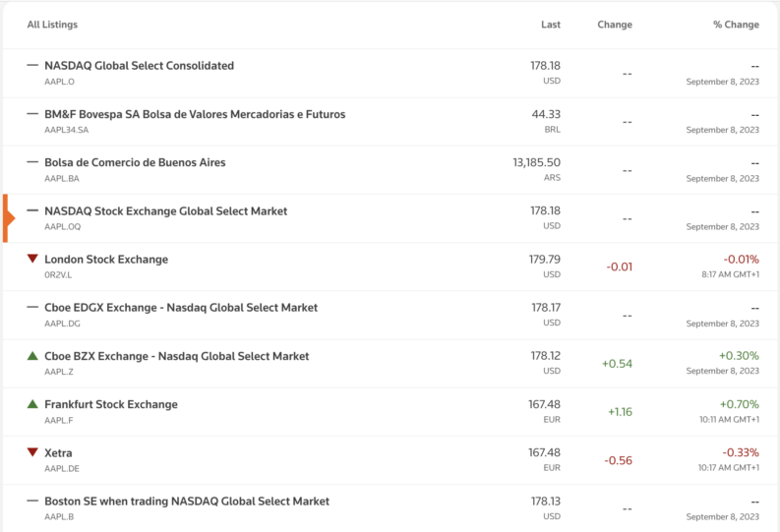780x532 pixels.
Task: Open the BM&F Bovespa SA listing
Action: pos(195,114)
